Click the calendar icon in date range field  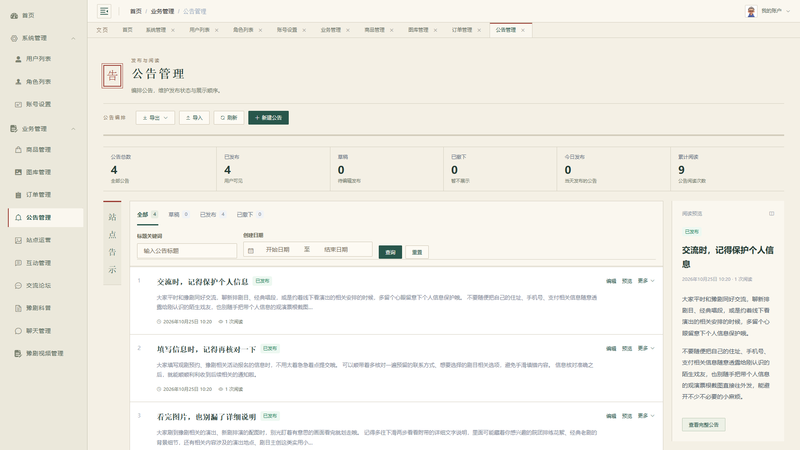[251, 251]
